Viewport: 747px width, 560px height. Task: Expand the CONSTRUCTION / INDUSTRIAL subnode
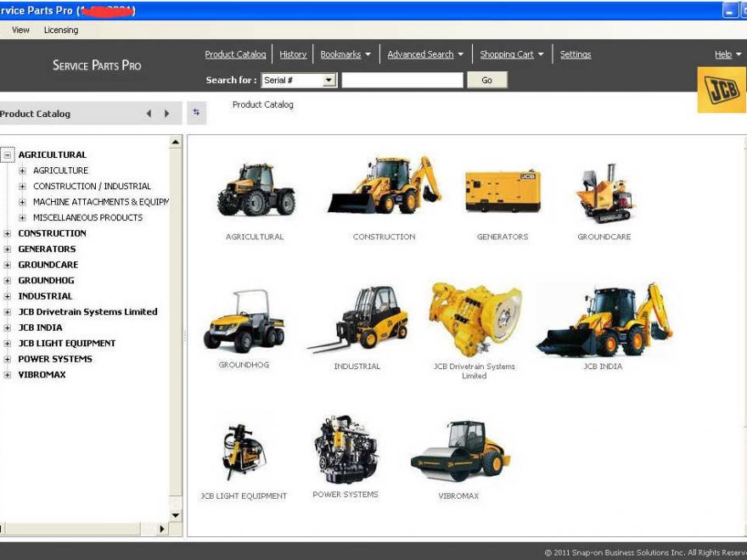(22, 186)
